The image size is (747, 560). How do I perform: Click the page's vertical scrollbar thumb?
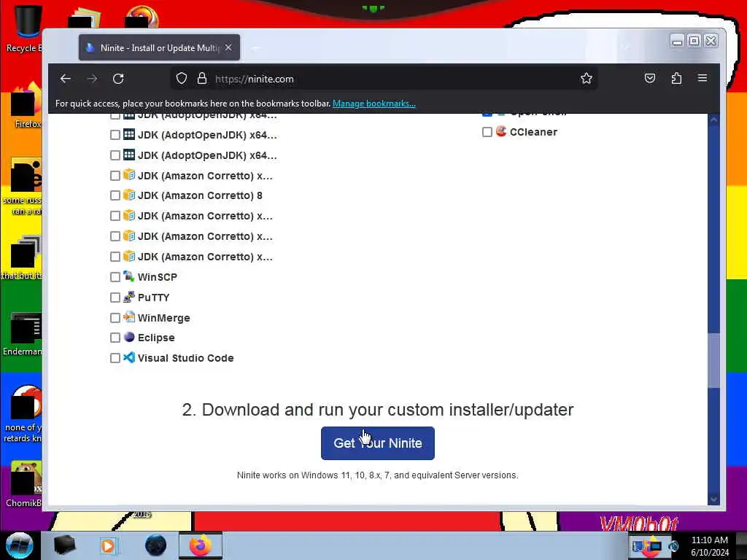point(713,360)
